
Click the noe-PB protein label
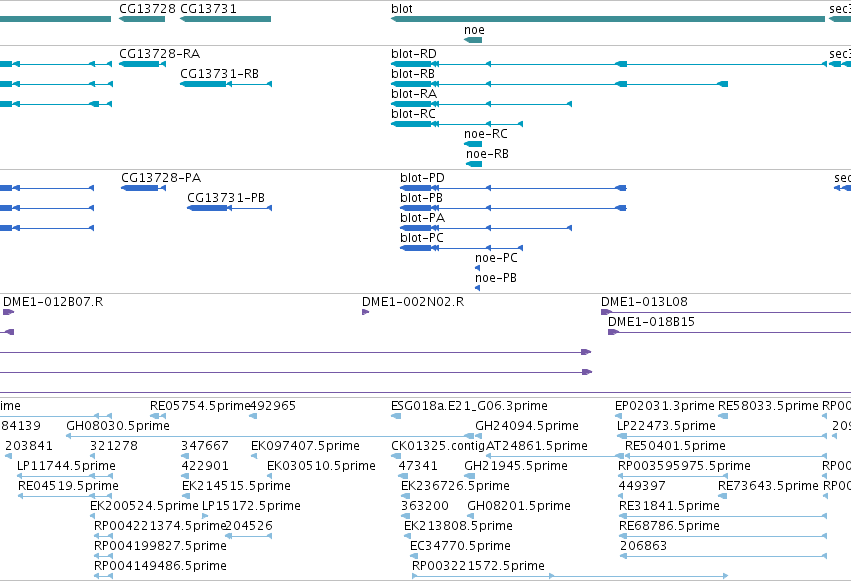pos(496,278)
